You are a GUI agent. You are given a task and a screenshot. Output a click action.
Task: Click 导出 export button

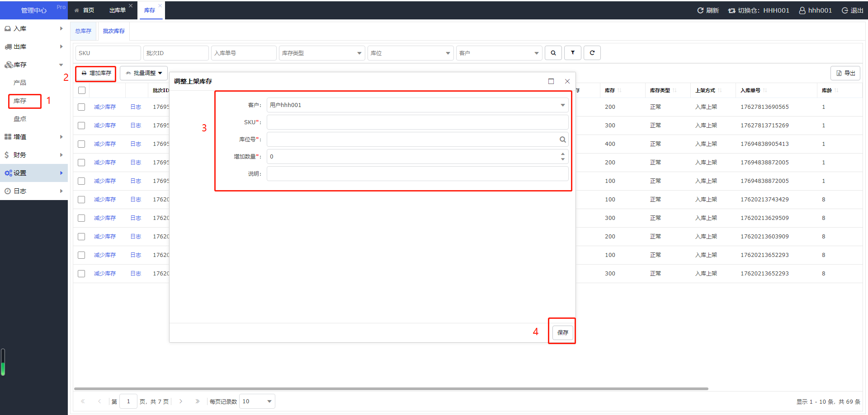[x=845, y=73]
